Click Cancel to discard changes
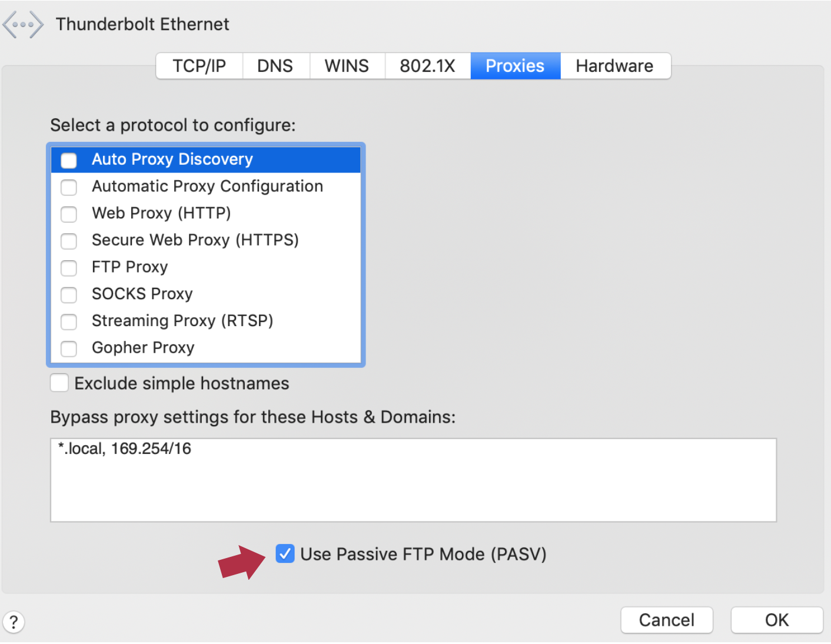Image resolution: width=831 pixels, height=644 pixels. click(x=666, y=620)
